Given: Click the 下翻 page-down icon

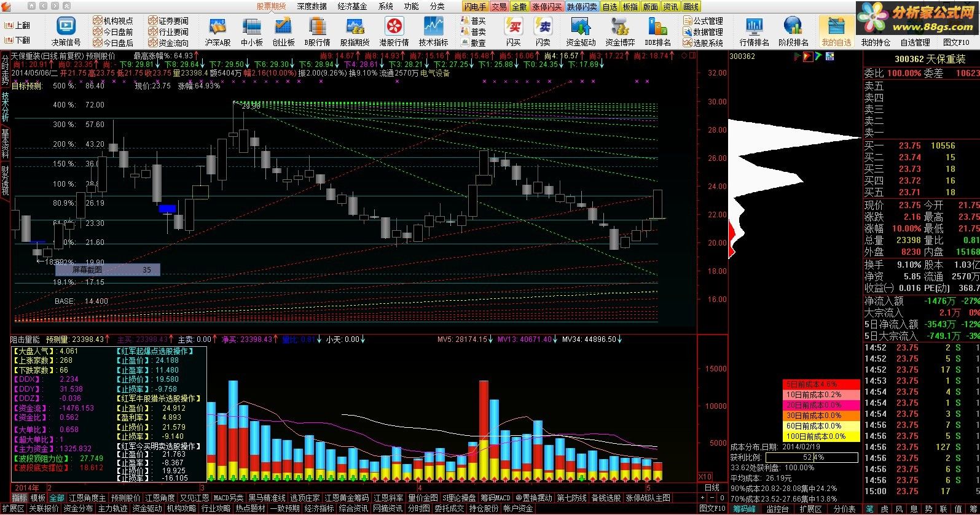Looking at the screenshot, I should click(x=17, y=40).
